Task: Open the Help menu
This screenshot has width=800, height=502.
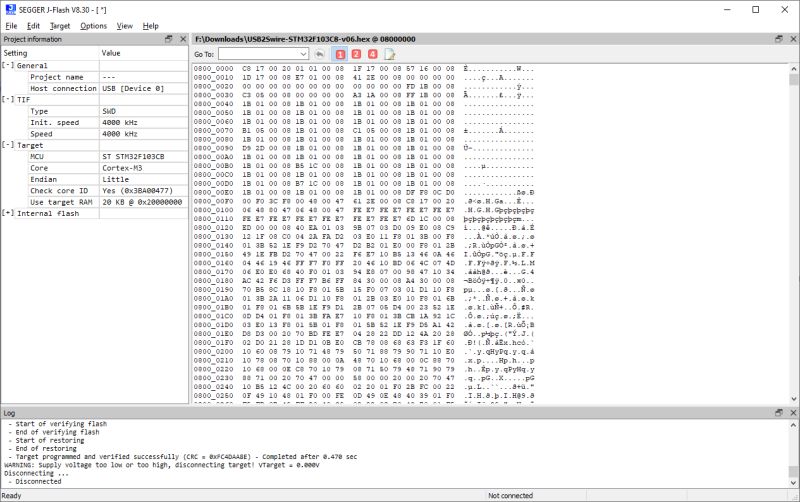Action: tap(151, 26)
